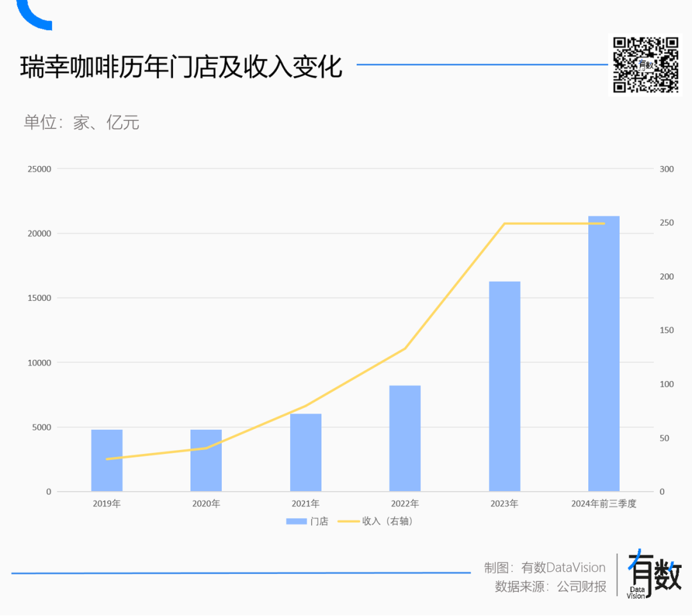Click the QR code in top-right corner
Image resolution: width=692 pixels, height=616 pixels.
coord(645,65)
